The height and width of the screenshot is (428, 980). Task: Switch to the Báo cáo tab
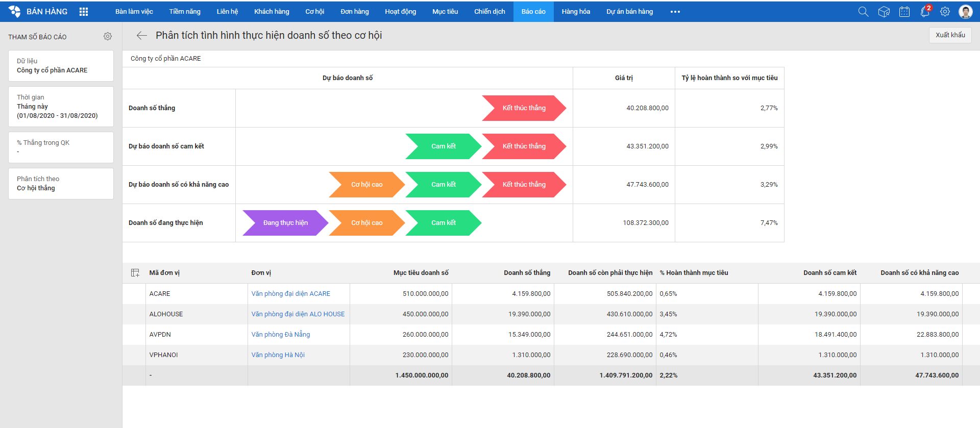tap(533, 12)
